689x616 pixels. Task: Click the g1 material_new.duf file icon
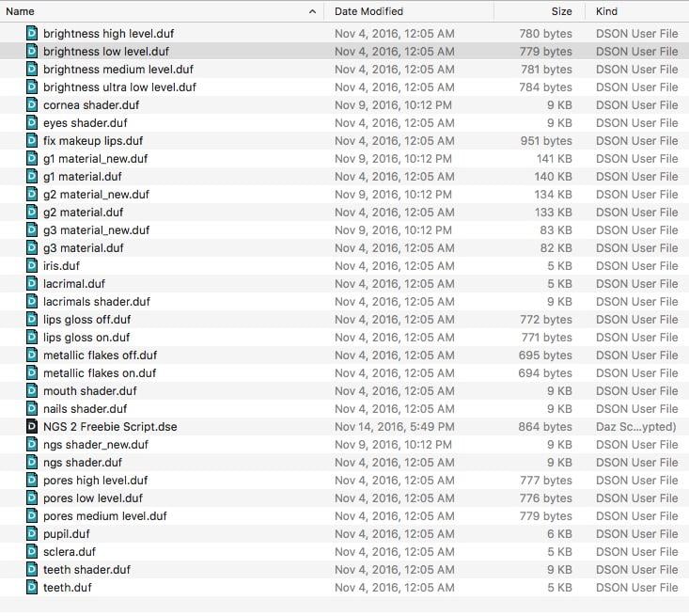(x=32, y=159)
